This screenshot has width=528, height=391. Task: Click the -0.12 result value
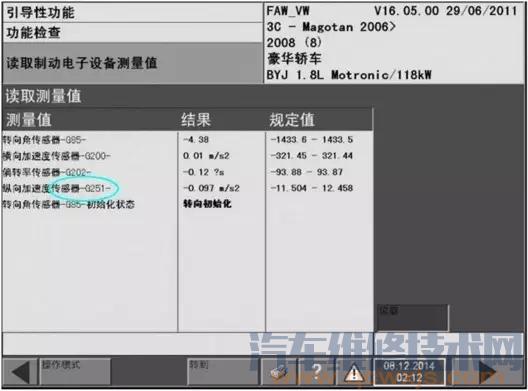pos(204,172)
